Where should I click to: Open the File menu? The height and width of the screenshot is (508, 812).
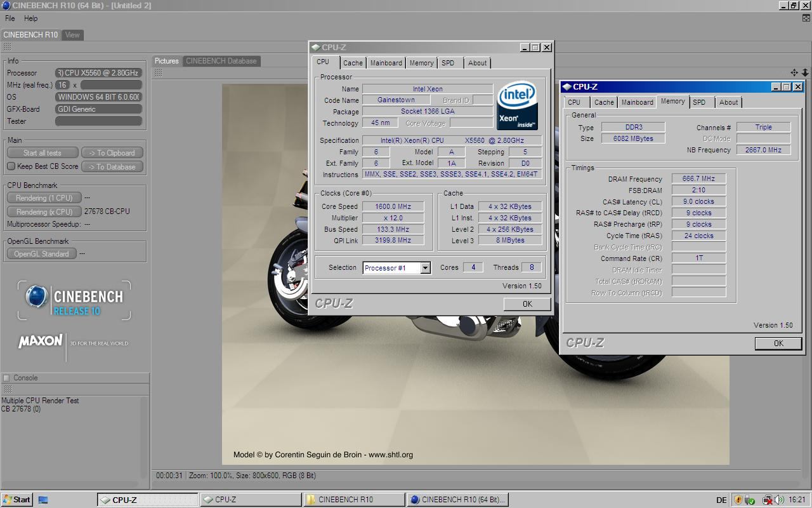10,18
